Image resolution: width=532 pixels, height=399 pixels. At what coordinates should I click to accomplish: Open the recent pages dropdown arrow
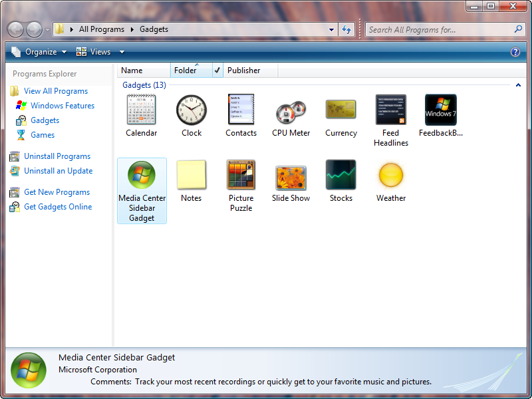point(47,30)
